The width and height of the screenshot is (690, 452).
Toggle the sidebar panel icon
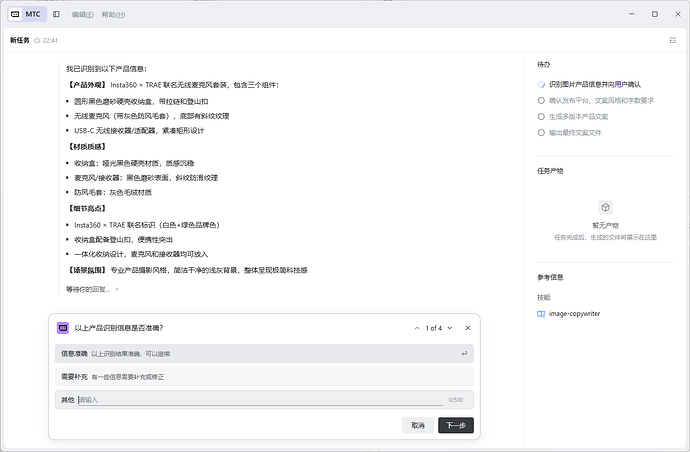56,14
